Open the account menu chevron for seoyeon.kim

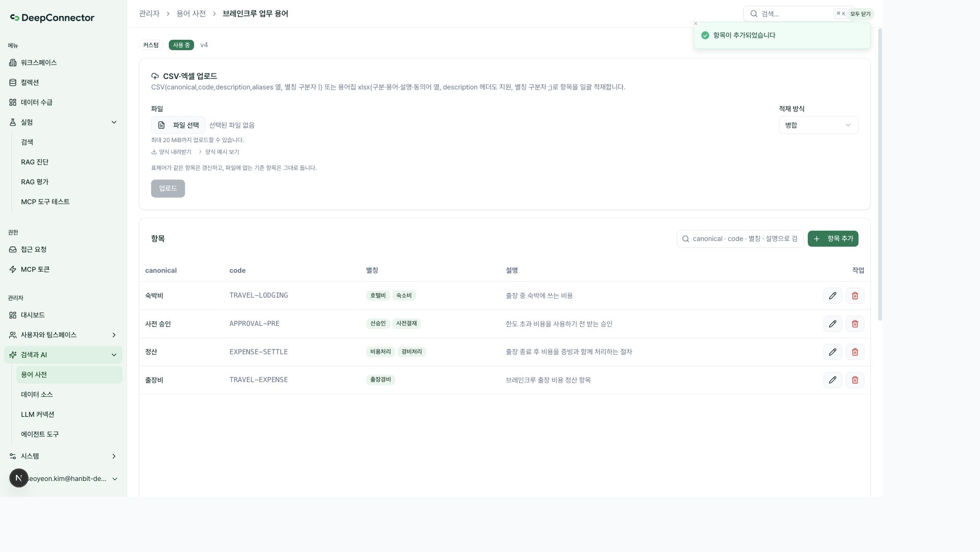click(x=115, y=479)
